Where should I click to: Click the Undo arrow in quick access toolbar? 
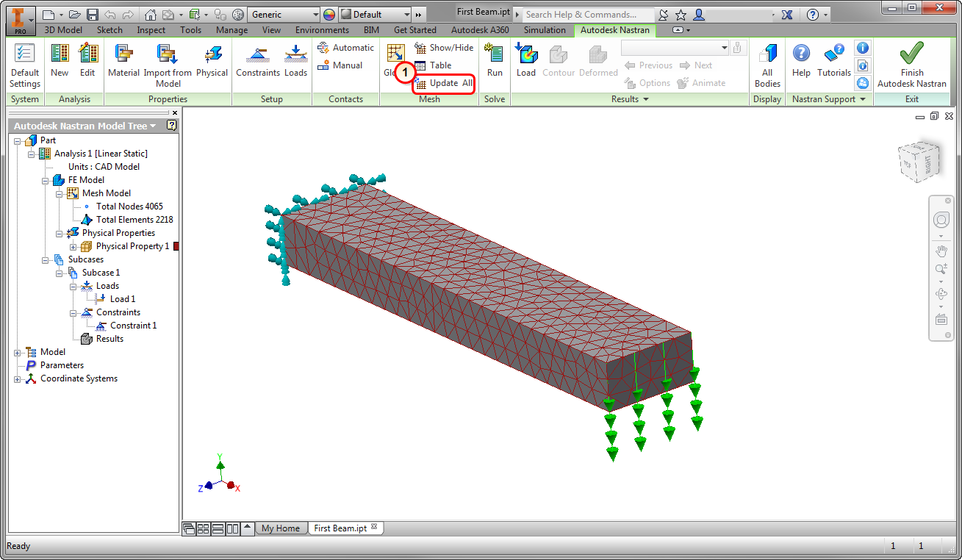tap(110, 15)
